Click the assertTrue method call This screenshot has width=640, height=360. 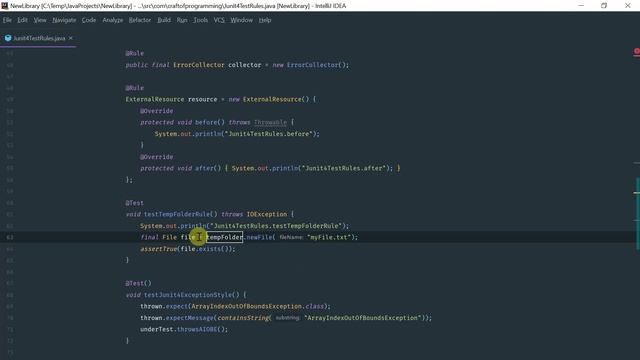point(159,249)
